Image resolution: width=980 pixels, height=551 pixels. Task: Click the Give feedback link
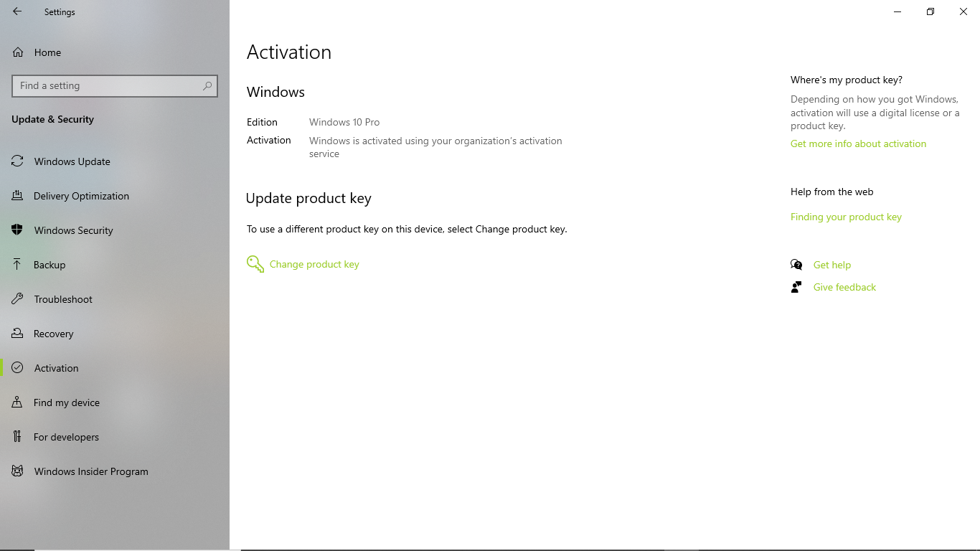844,287
